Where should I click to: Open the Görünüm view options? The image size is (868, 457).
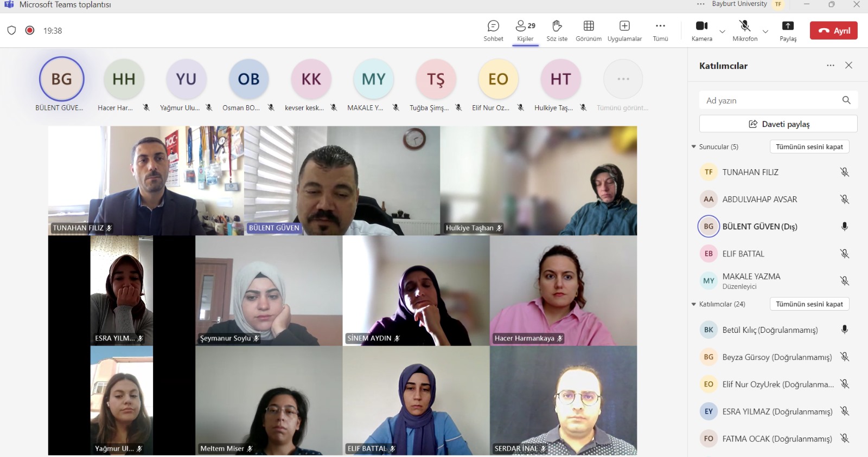coord(589,31)
